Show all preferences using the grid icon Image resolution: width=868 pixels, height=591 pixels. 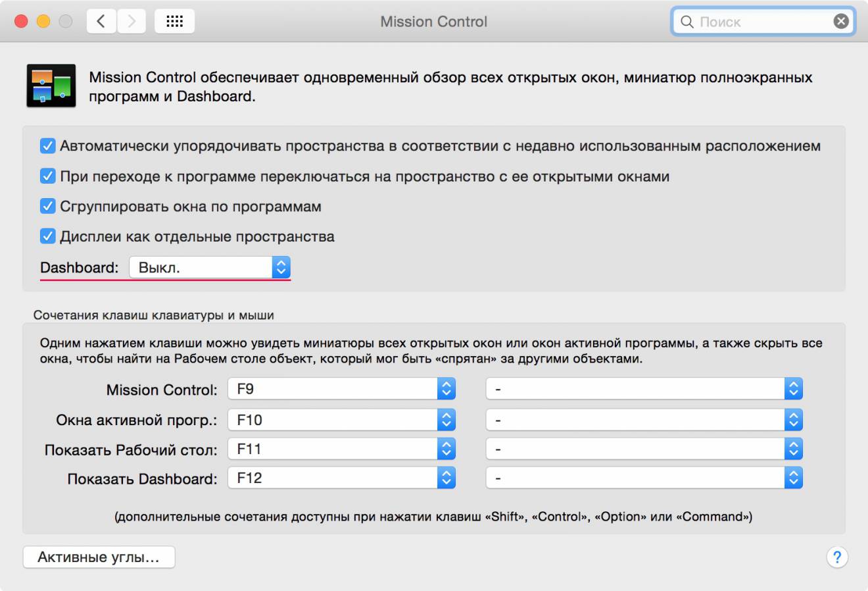click(174, 22)
